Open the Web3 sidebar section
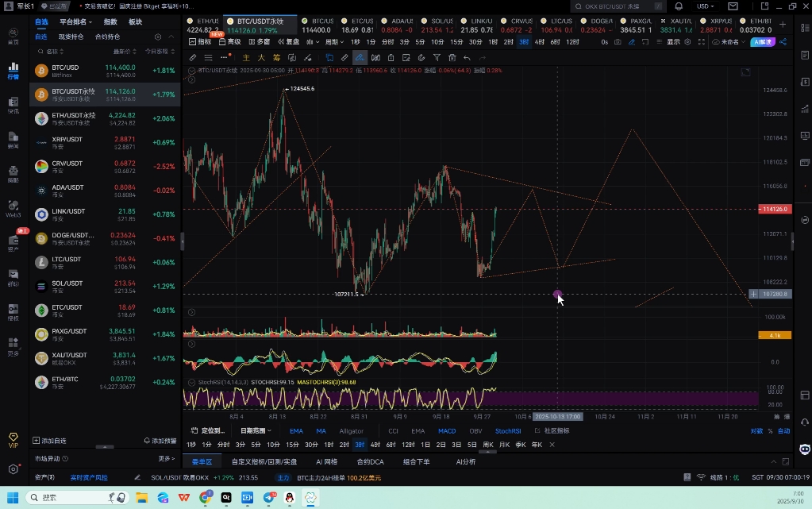 13,209
